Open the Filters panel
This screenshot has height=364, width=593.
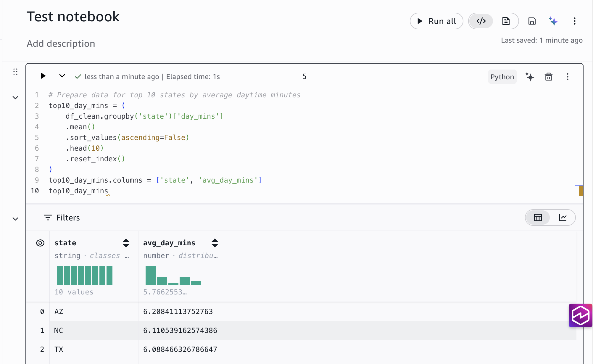tap(62, 218)
